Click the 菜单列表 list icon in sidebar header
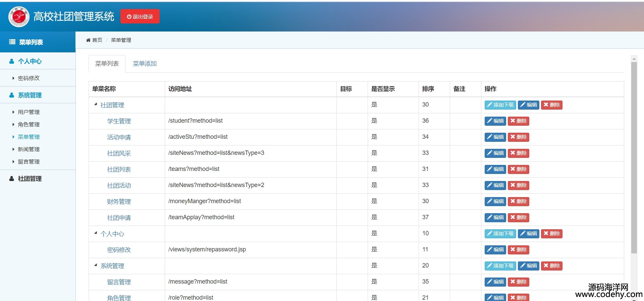Image resolution: width=644 pixels, height=301 pixels. [12, 42]
